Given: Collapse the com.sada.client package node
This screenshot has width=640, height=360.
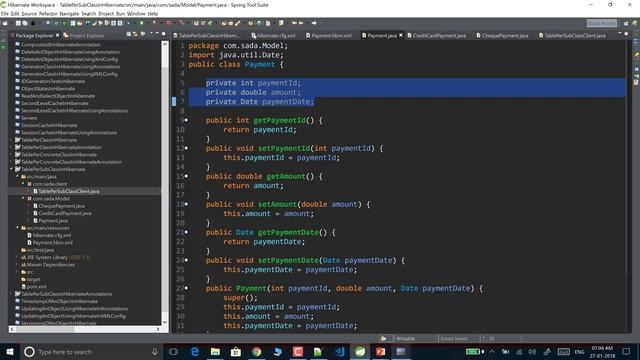Looking at the screenshot, I should pos(23,184).
